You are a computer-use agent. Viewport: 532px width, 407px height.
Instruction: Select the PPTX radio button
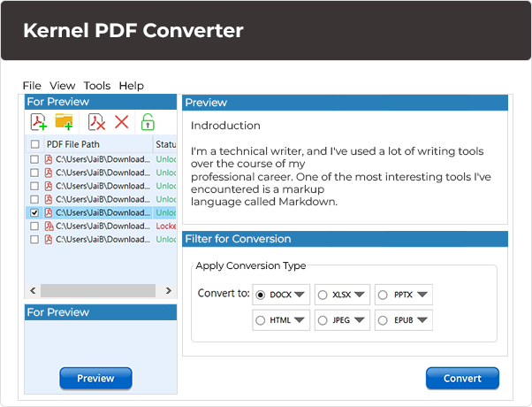(383, 295)
